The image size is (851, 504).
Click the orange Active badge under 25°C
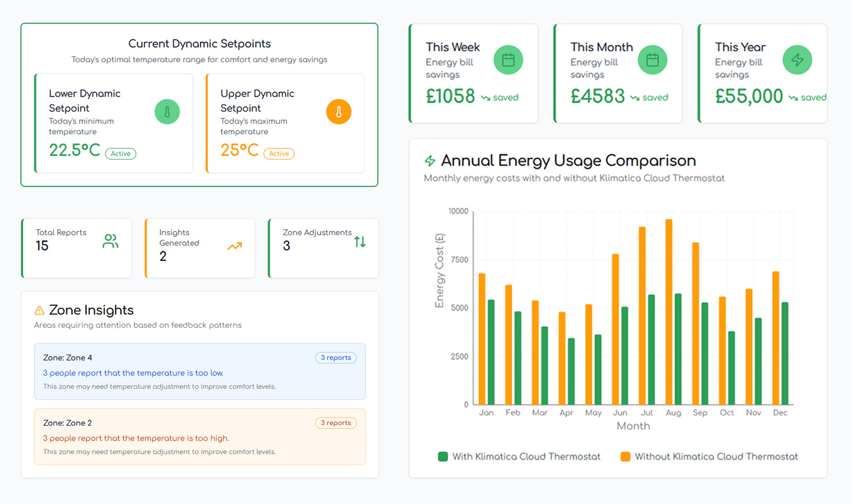279,154
